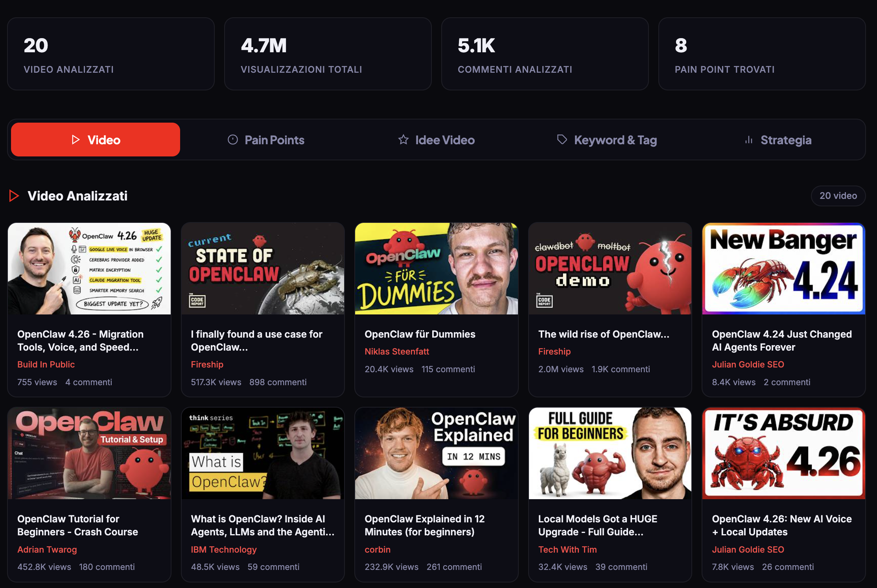Click the "New Banger 4.24" thumbnail
The image size is (877, 588).
point(783,269)
